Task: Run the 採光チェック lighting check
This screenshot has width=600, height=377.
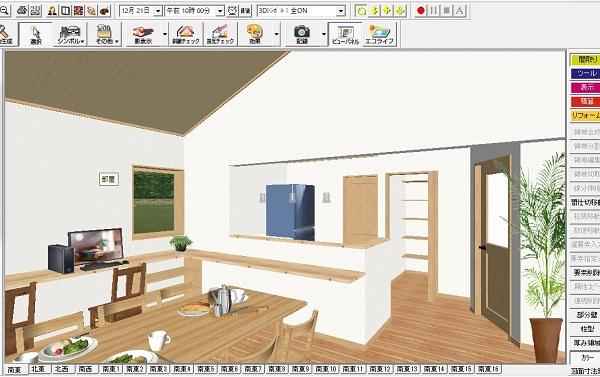Action: point(220,34)
